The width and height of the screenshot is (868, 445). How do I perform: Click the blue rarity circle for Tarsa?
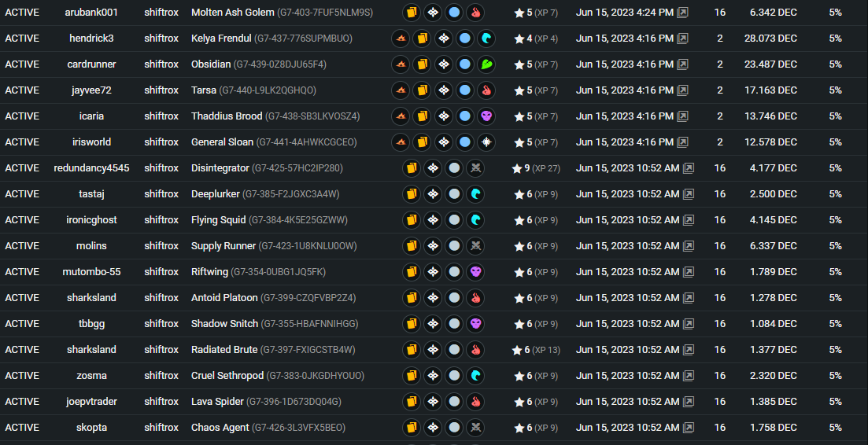(x=465, y=90)
